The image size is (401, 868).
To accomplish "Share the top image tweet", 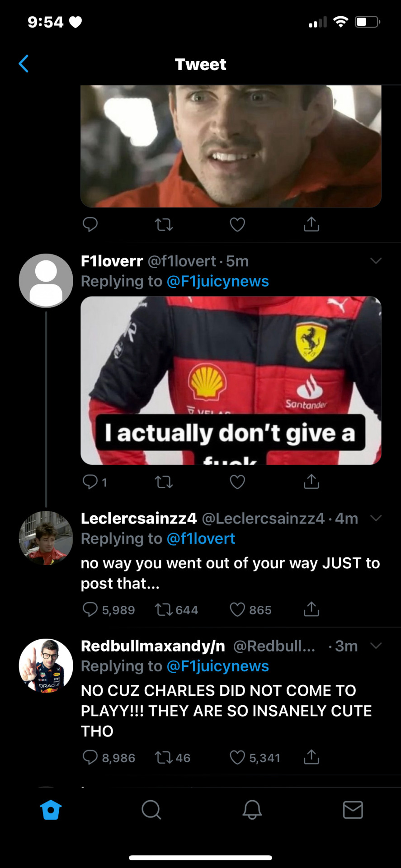I will coord(311,224).
